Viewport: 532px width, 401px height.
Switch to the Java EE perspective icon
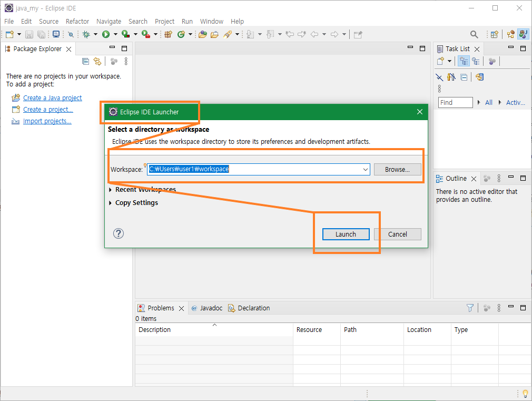(x=510, y=34)
